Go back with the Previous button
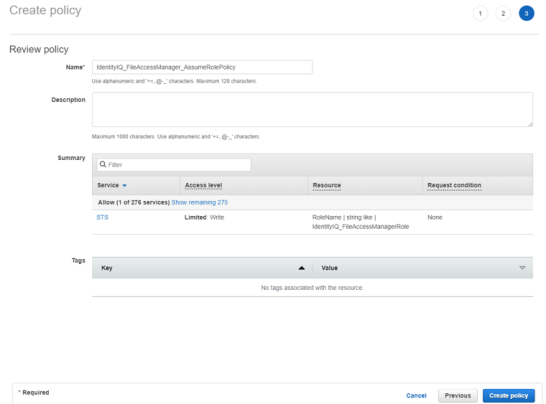The height and width of the screenshot is (404, 546). pyautogui.click(x=458, y=396)
